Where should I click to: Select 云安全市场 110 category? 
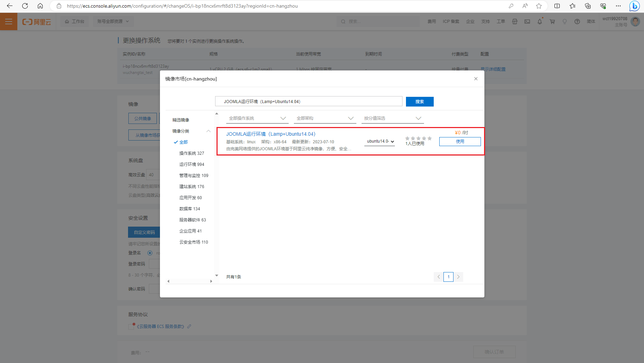(x=194, y=242)
